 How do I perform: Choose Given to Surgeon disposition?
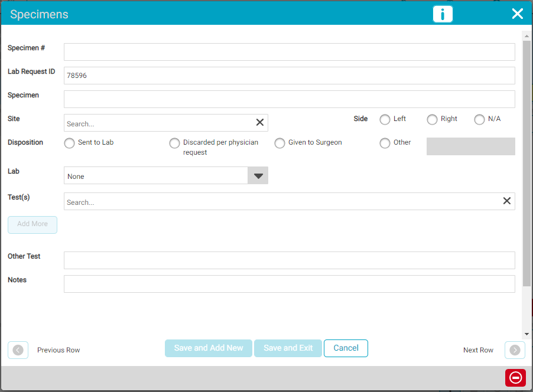pyautogui.click(x=279, y=143)
